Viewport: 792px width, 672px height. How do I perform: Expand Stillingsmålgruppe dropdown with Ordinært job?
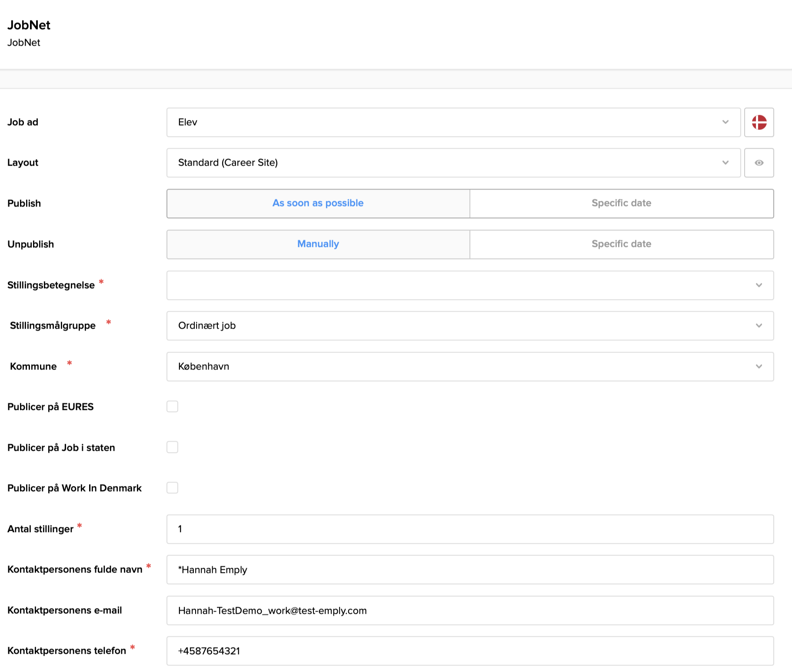click(x=469, y=326)
